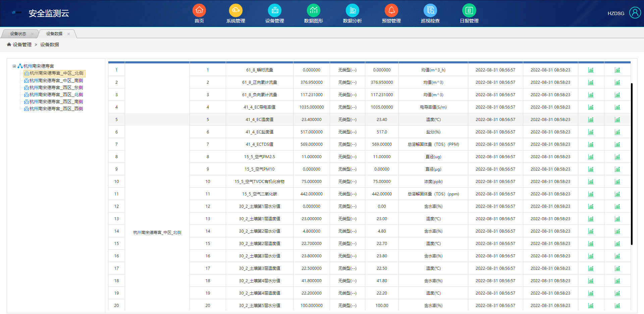Click last chart icon for 30_2_土壤第1层温度值 row
This screenshot has width=644, height=314.
coord(618,219)
